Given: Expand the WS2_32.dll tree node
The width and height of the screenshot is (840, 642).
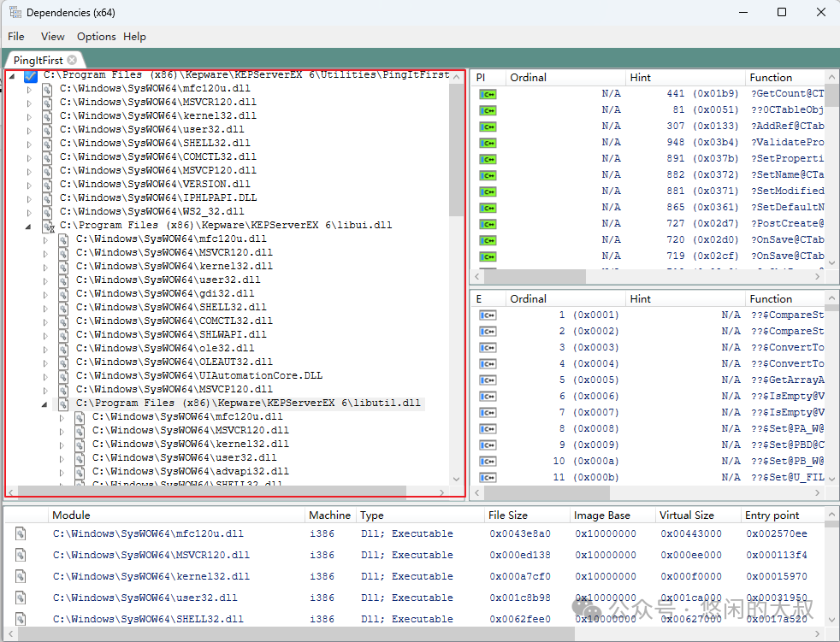Looking at the screenshot, I should (29, 211).
